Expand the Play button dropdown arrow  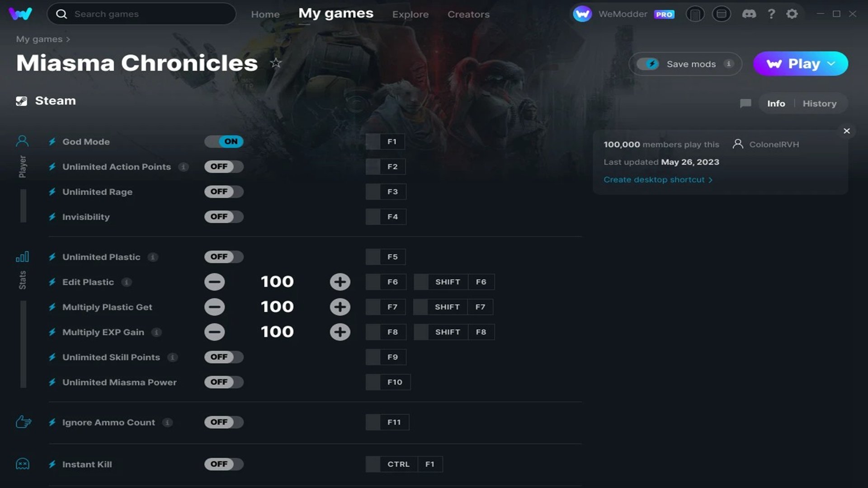[831, 64]
